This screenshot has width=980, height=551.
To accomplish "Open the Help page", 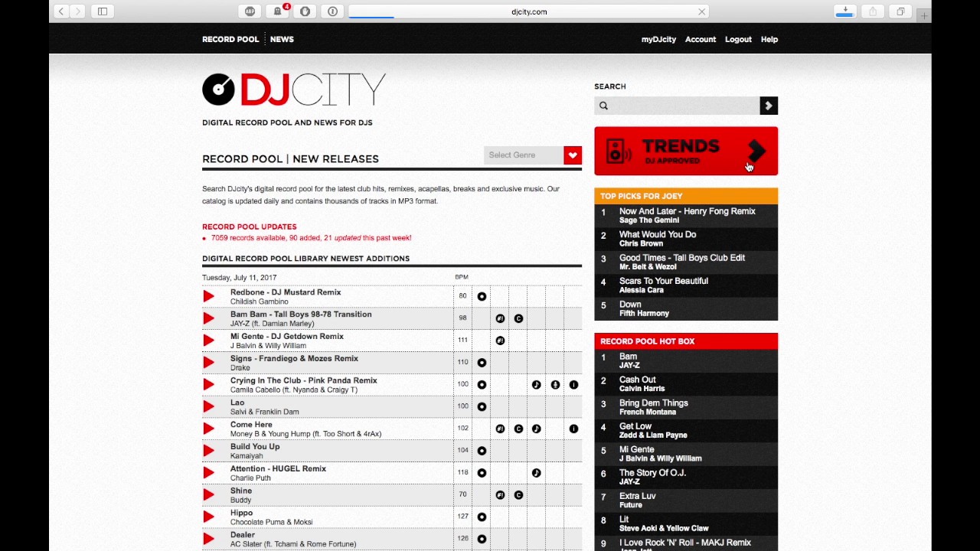I will pos(769,39).
